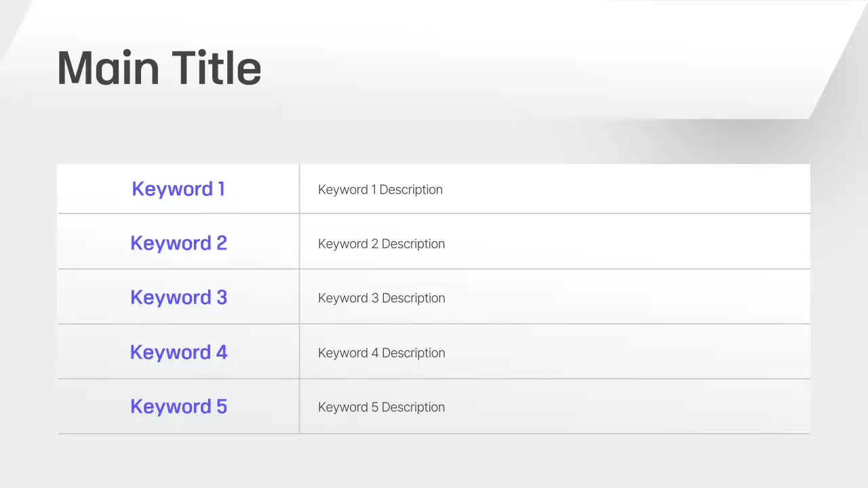
Task: Click the Keyword 1 Description text
Action: coord(380,190)
